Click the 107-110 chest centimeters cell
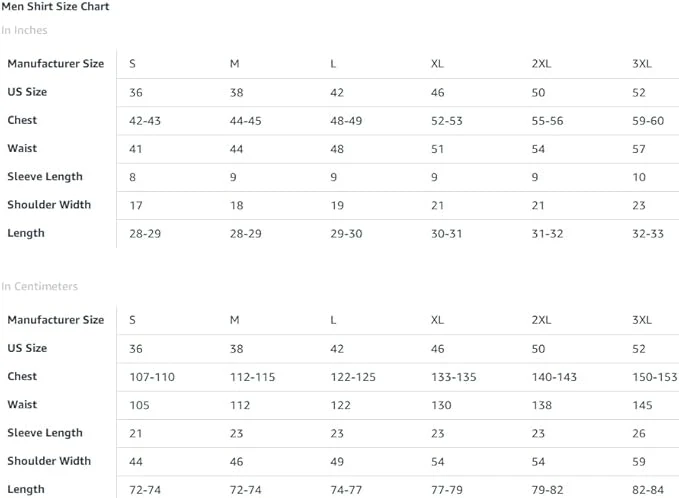This screenshot has width=679, height=498. tap(152, 377)
